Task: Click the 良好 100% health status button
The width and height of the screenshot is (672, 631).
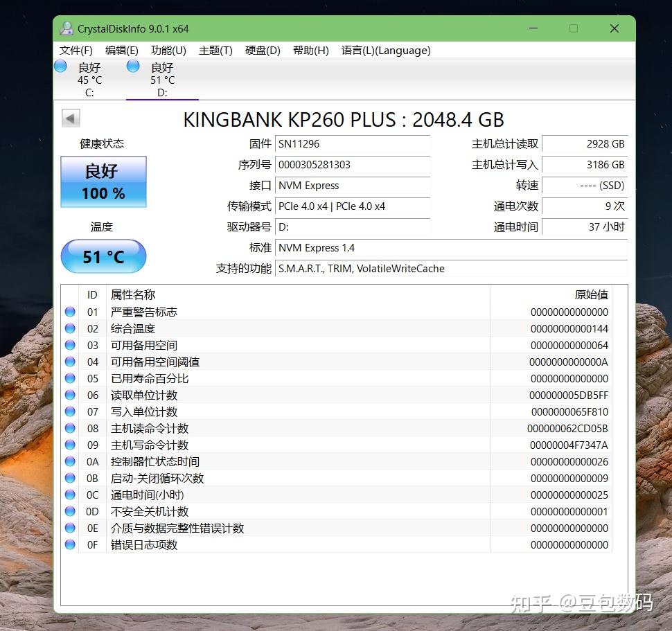Action: pyautogui.click(x=103, y=181)
